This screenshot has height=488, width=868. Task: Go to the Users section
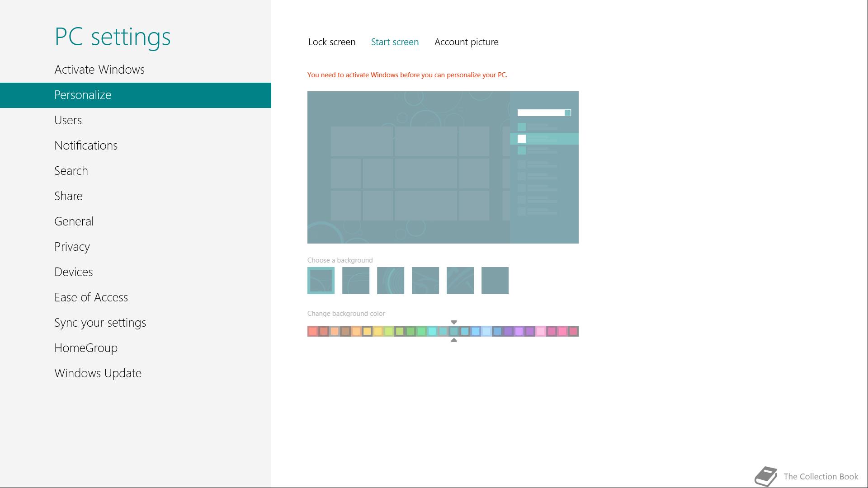click(x=68, y=120)
